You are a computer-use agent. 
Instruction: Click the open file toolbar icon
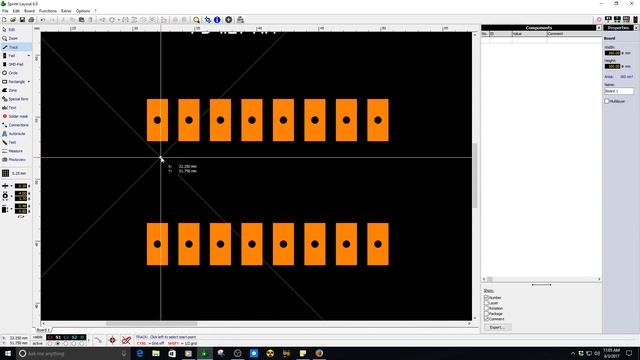pos(13,20)
